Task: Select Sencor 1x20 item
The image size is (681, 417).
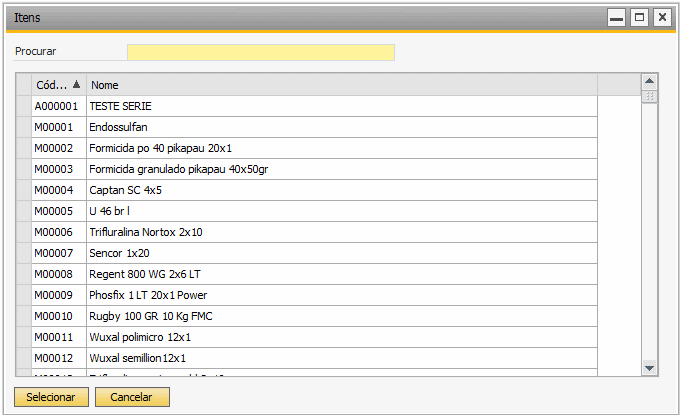Action: 307,253
